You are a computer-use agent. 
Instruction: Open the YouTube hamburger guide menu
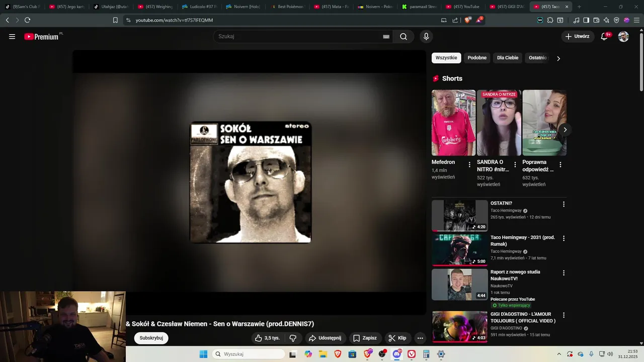(12, 37)
